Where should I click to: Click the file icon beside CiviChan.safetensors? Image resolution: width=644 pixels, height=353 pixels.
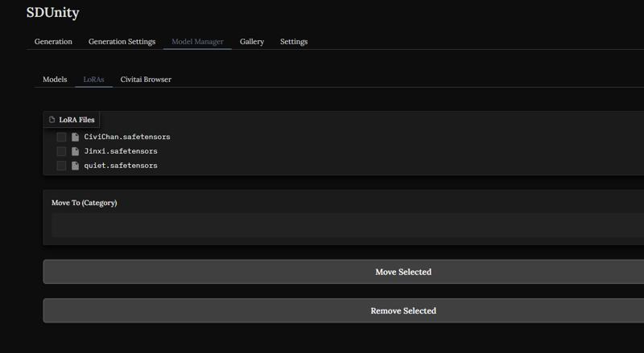click(x=75, y=137)
